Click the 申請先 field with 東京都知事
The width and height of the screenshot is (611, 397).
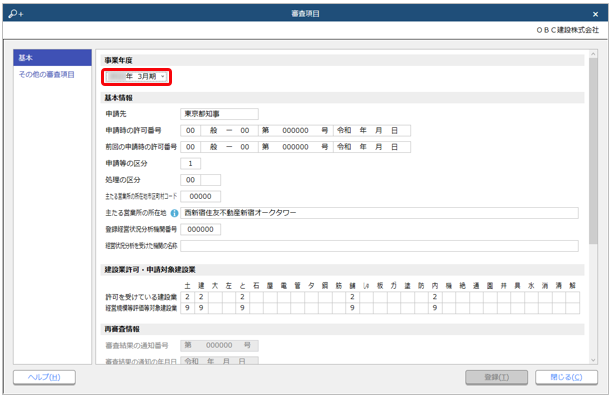click(219, 114)
